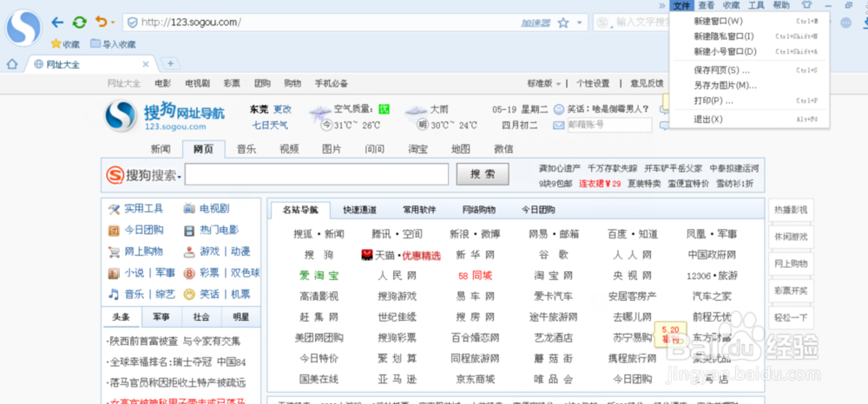Click the 加速器 link in address bar
Image resolution: width=868 pixels, height=404 pixels.
(x=536, y=23)
